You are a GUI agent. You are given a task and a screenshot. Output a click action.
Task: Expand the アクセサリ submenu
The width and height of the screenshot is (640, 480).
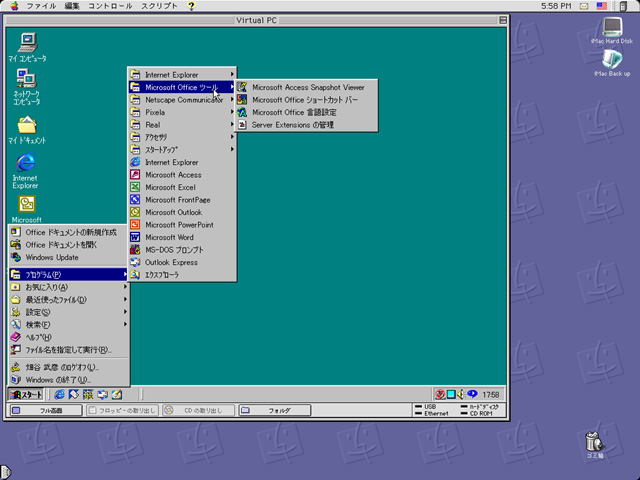click(x=182, y=137)
